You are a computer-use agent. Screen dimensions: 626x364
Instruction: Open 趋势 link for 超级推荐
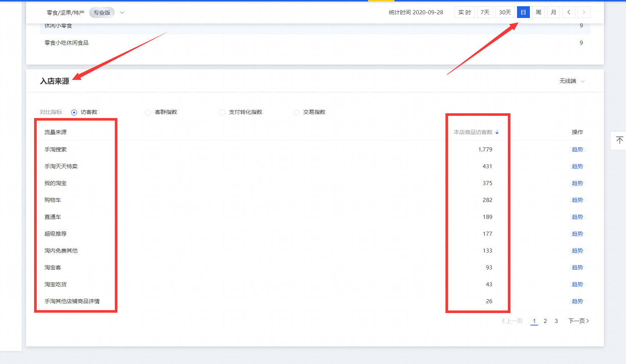click(577, 234)
